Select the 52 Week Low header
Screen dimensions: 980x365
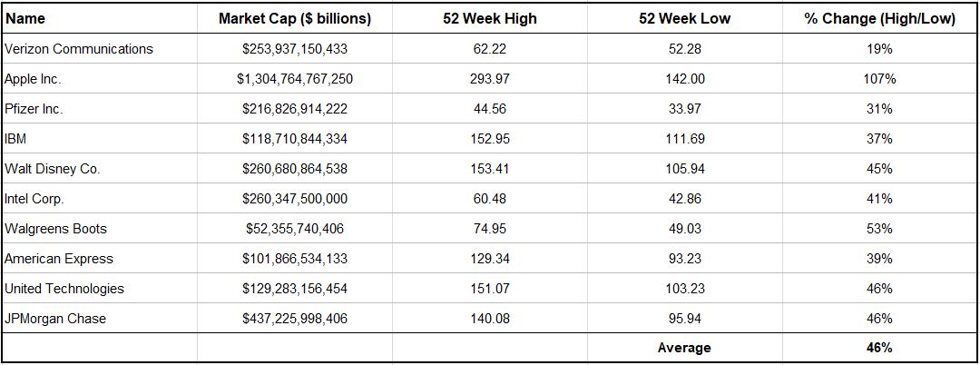[x=685, y=18]
